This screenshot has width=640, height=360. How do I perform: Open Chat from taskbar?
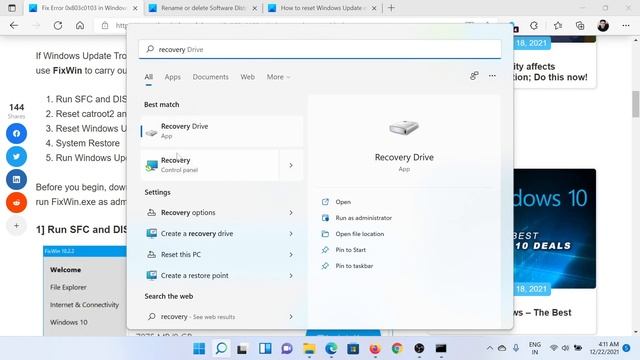click(287, 349)
